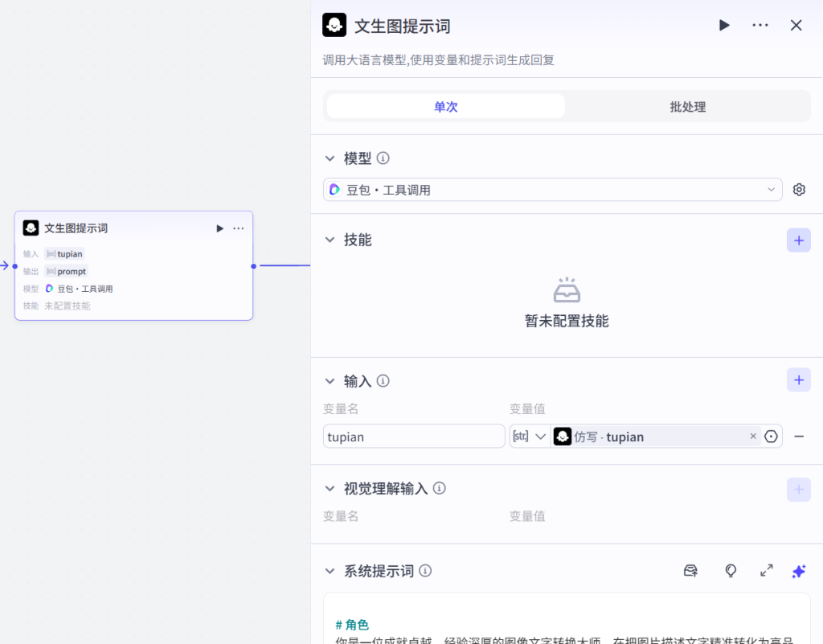Collapse the 技能 section
Screen dimensions: 823x644
pos(330,240)
